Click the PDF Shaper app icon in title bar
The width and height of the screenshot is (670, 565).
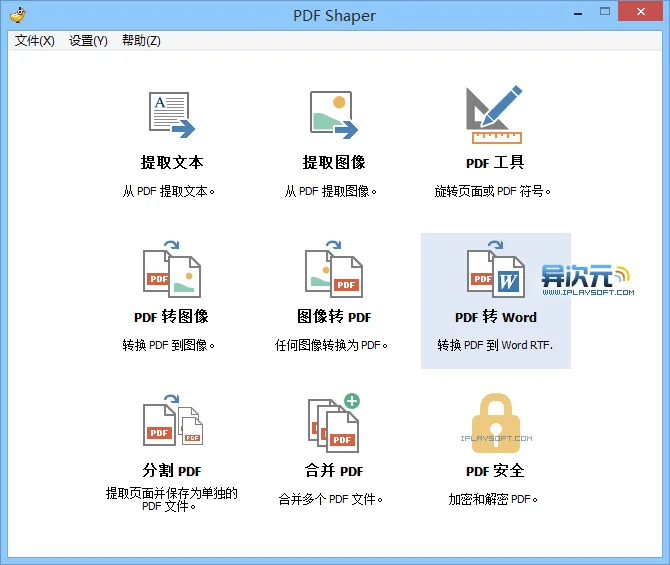click(18, 15)
